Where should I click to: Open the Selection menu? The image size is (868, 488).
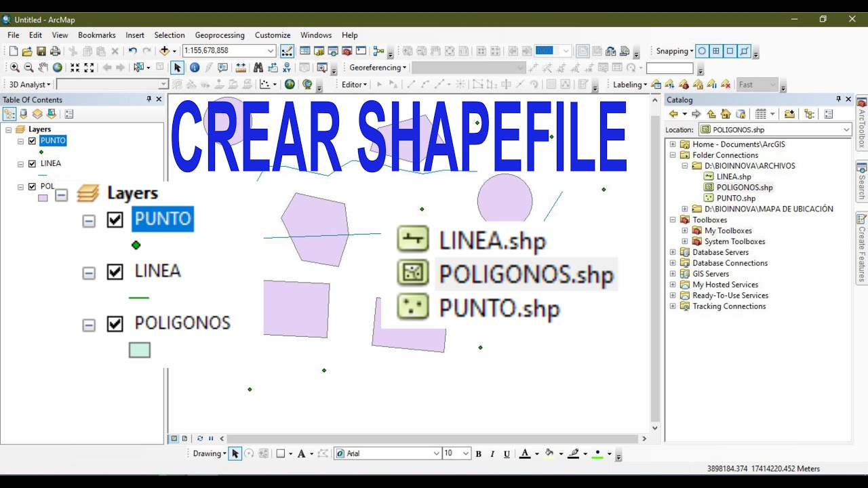[x=170, y=35]
